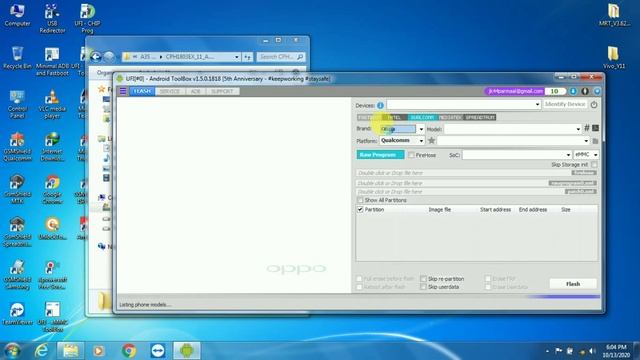The height and width of the screenshot is (360, 640).
Task: Select the QUALCOMM platform tab
Action: [422, 117]
